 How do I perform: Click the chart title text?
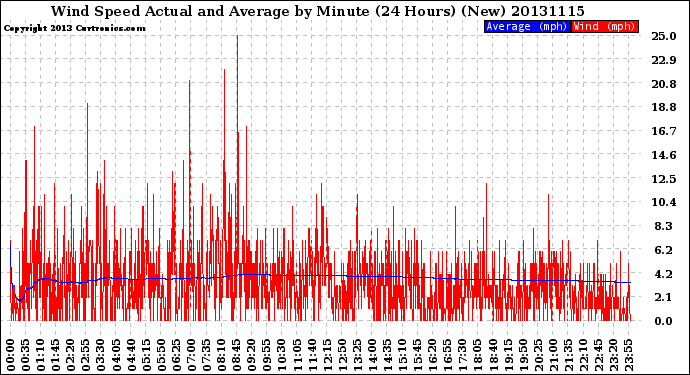(x=318, y=11)
